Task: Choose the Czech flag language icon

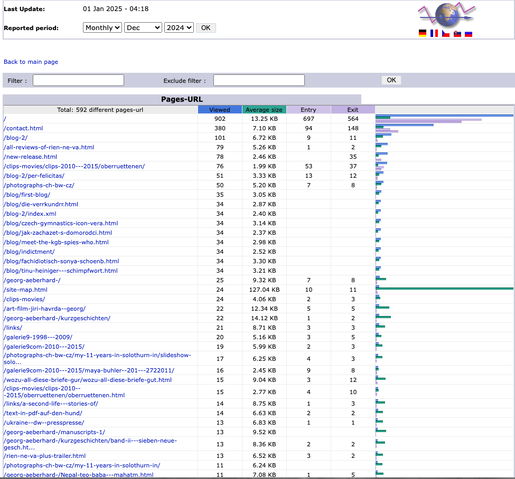Action: tap(446, 33)
